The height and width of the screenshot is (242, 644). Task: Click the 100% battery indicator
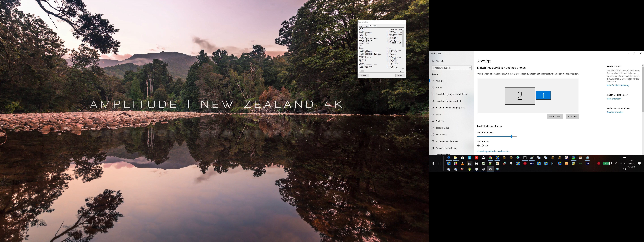click(606, 164)
